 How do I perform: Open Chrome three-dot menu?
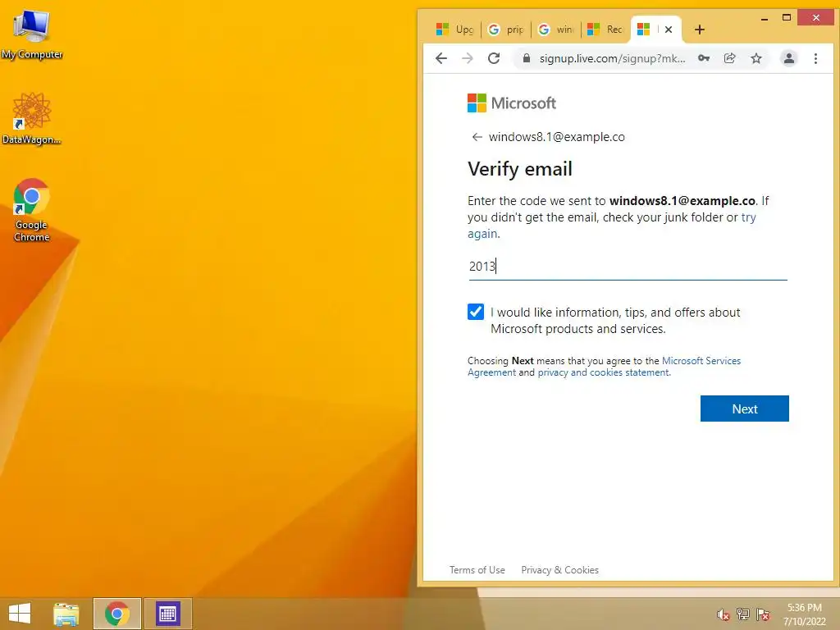(x=815, y=58)
